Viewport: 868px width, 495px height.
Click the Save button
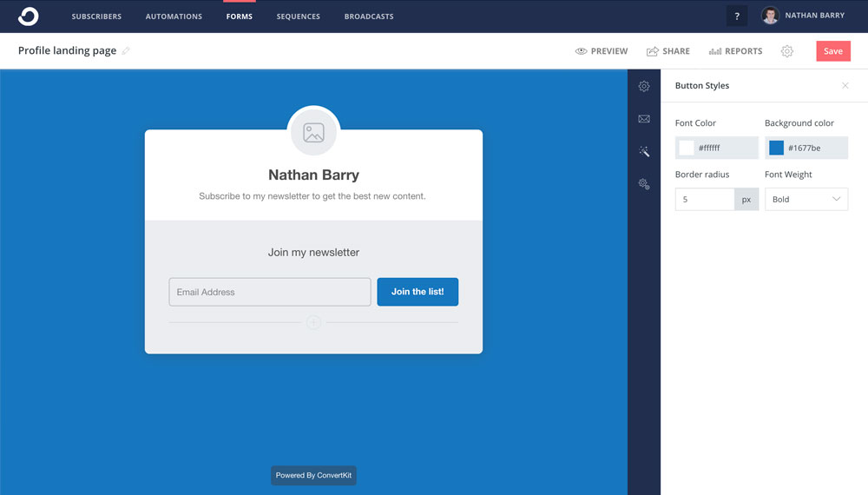(x=832, y=51)
